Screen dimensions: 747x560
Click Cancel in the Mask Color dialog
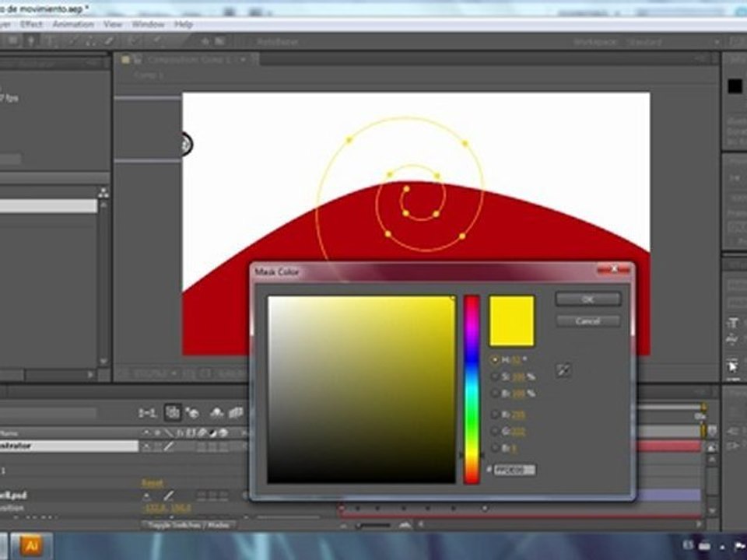pyautogui.click(x=588, y=321)
